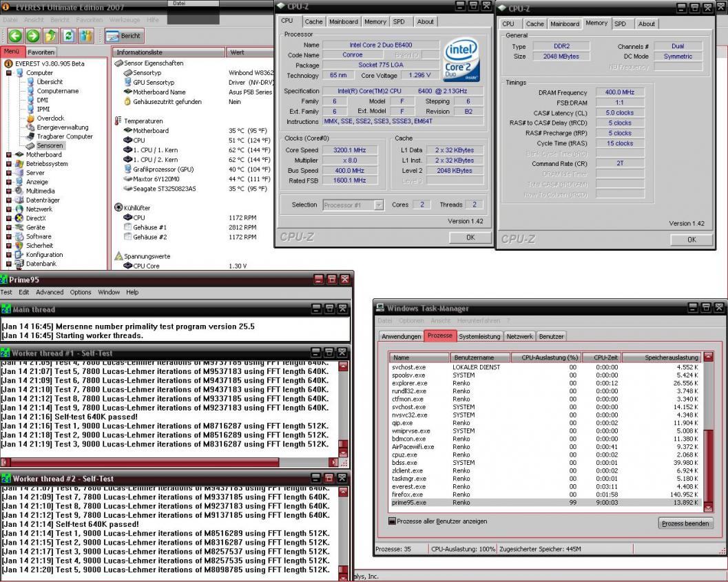Click the Geräte icon in the tree
The height and width of the screenshot is (582, 728).
coord(19,227)
